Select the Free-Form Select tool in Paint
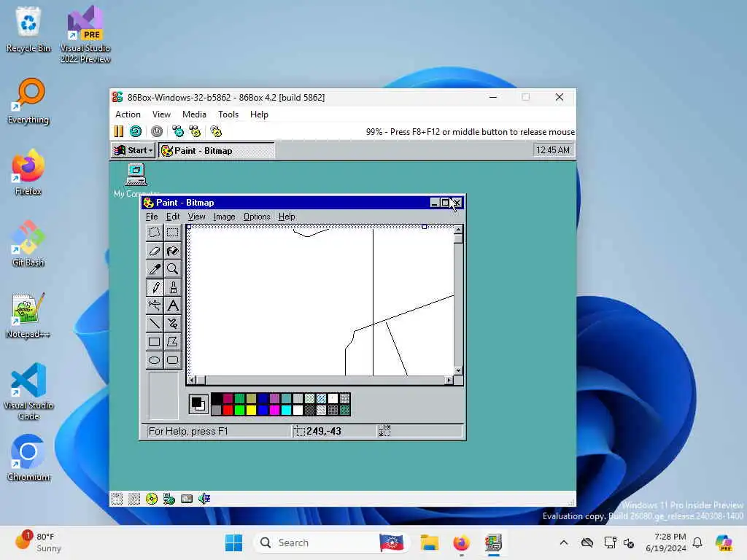Screen dimensions: 747x560 (155, 233)
